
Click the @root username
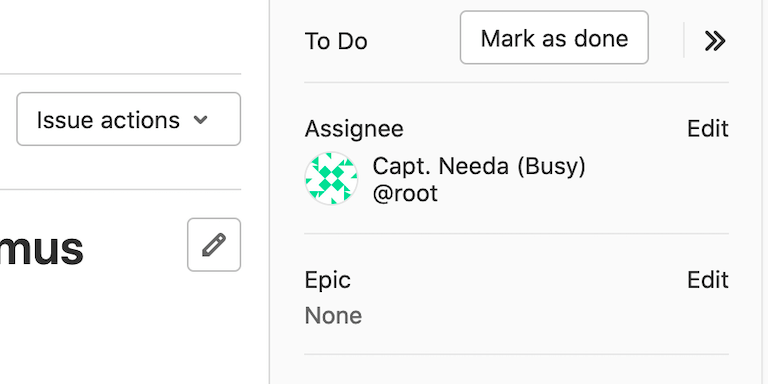tap(405, 193)
